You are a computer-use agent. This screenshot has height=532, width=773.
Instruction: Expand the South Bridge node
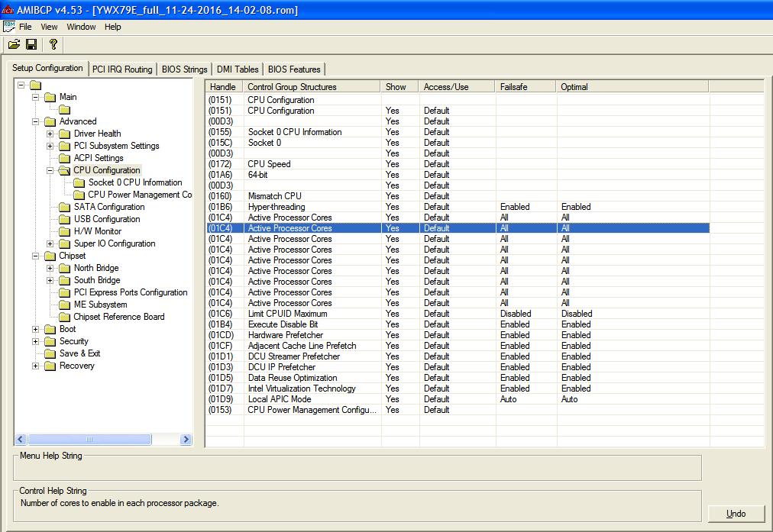click(50, 280)
